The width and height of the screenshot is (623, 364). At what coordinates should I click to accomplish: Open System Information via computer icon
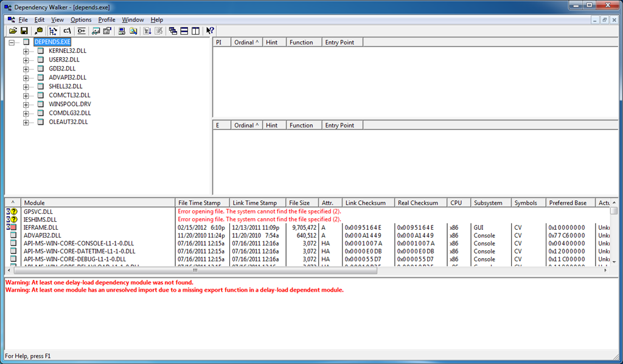122,31
